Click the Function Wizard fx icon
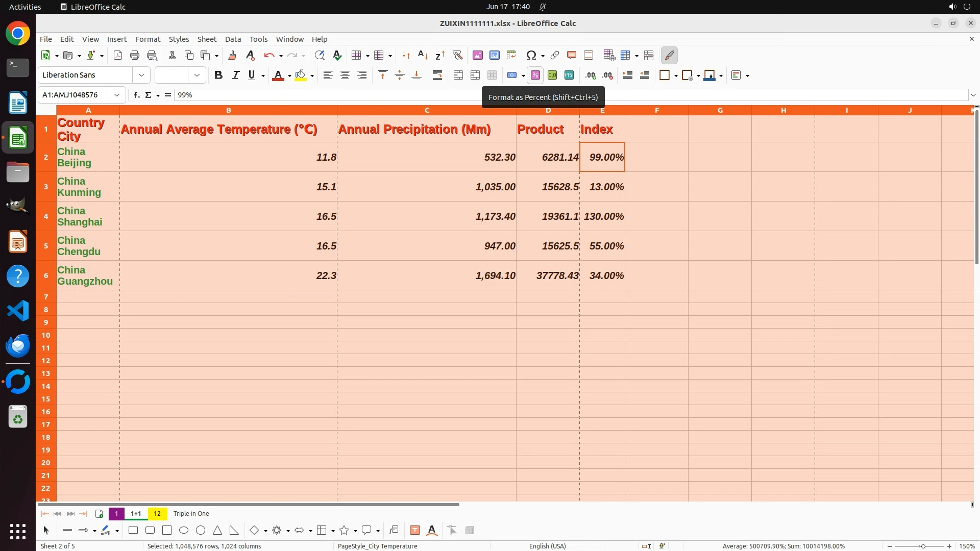Screen dimensions: 980x551 (136, 95)
